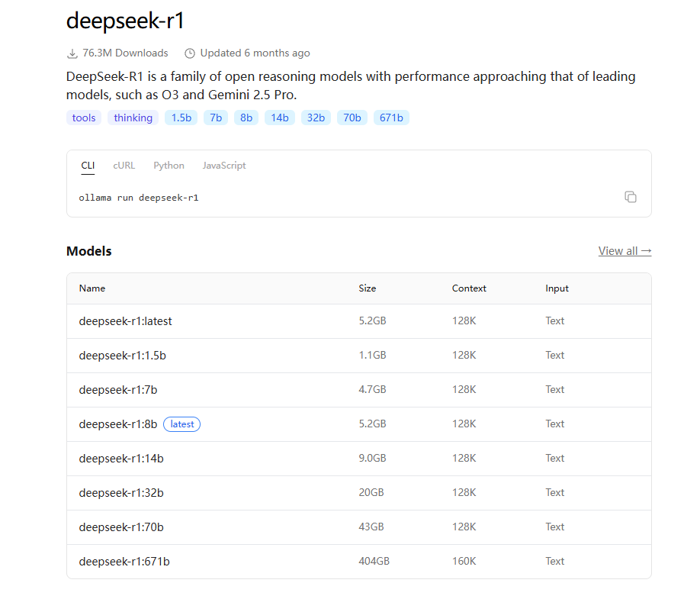Image resolution: width=700 pixels, height=612 pixels.
Task: Open deepseek-r1:32b model
Action: pyautogui.click(x=121, y=493)
